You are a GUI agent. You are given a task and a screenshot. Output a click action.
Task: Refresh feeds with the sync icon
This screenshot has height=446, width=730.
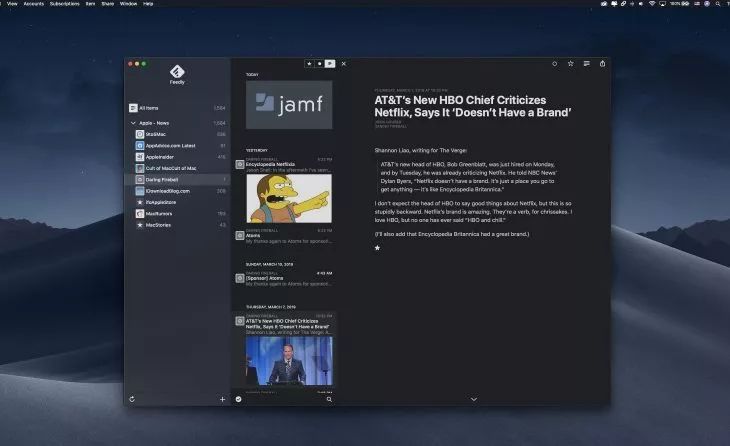tap(132, 399)
